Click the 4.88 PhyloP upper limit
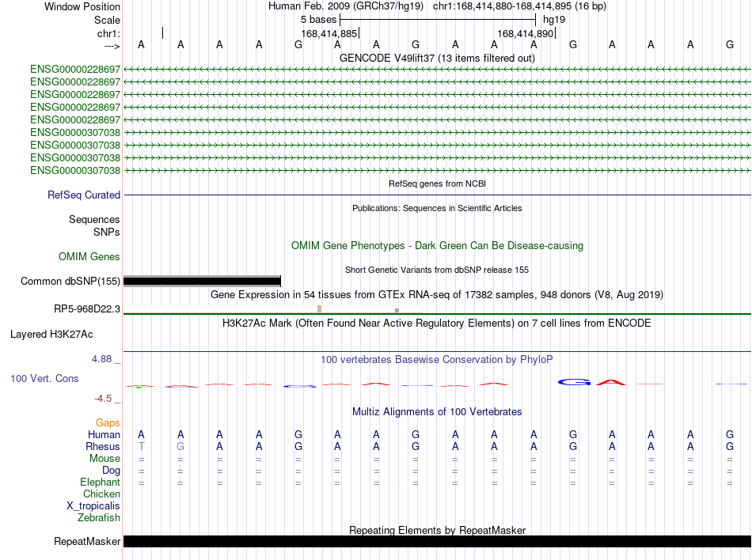The image size is (752, 560). [101, 359]
